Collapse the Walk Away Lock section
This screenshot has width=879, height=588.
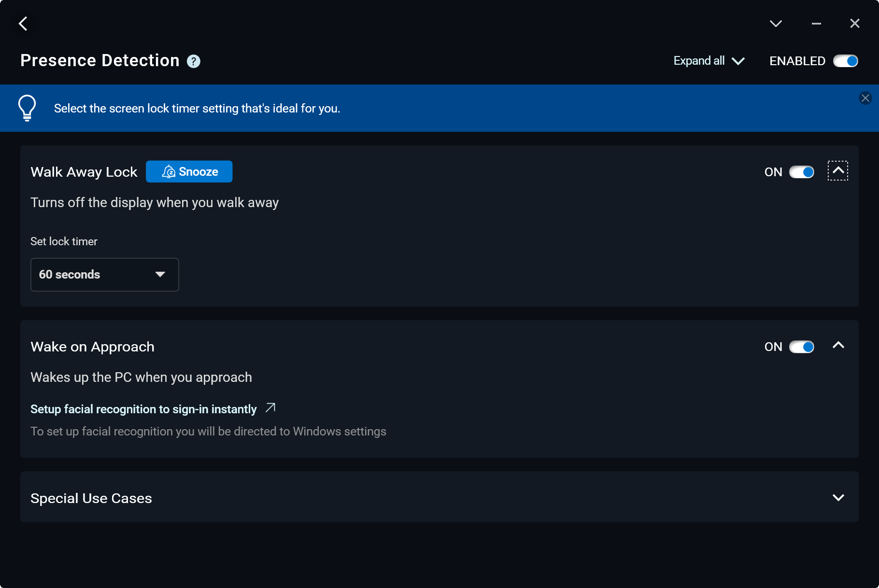point(838,170)
